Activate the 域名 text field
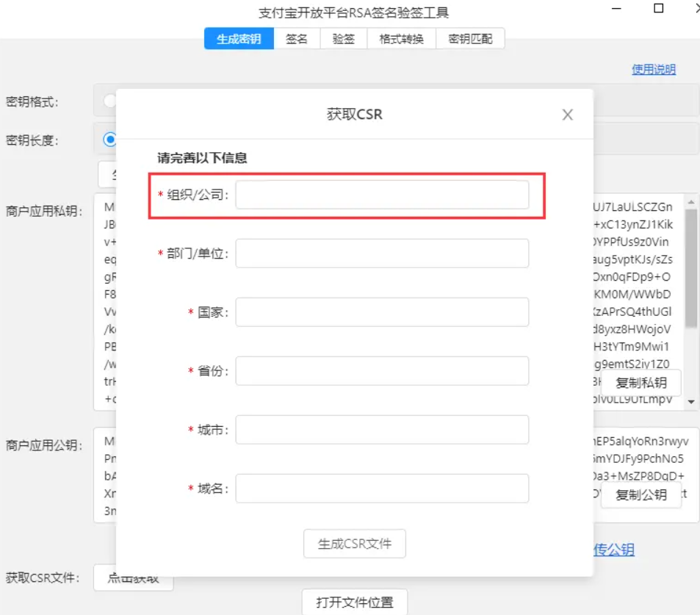This screenshot has width=700, height=615. pos(382,488)
